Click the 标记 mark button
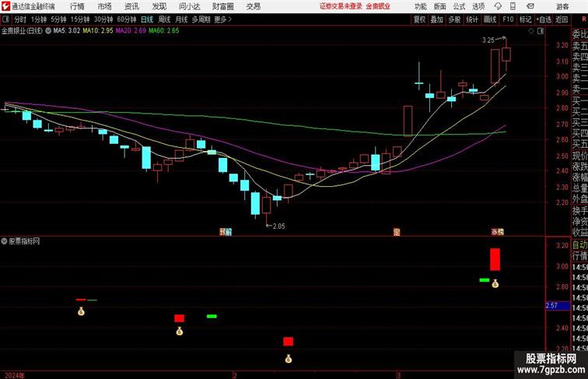Viewport: 588px width, 379px height. pyautogui.click(x=525, y=19)
